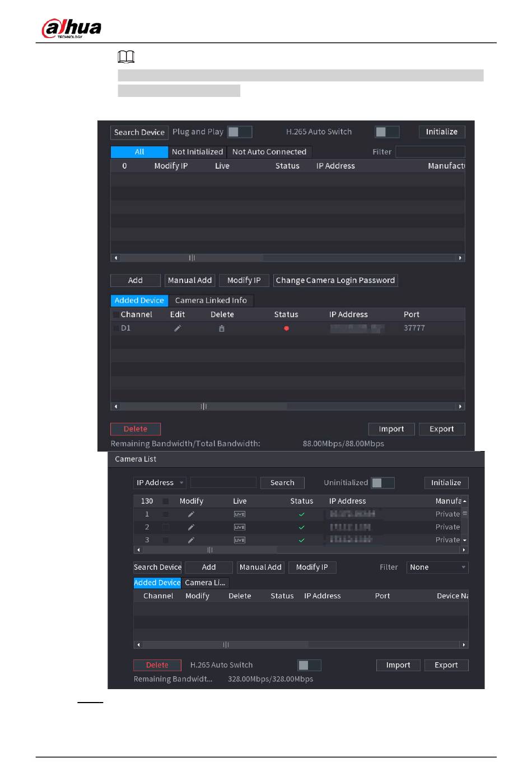Open the Filter dropdown showing None

click(x=437, y=568)
